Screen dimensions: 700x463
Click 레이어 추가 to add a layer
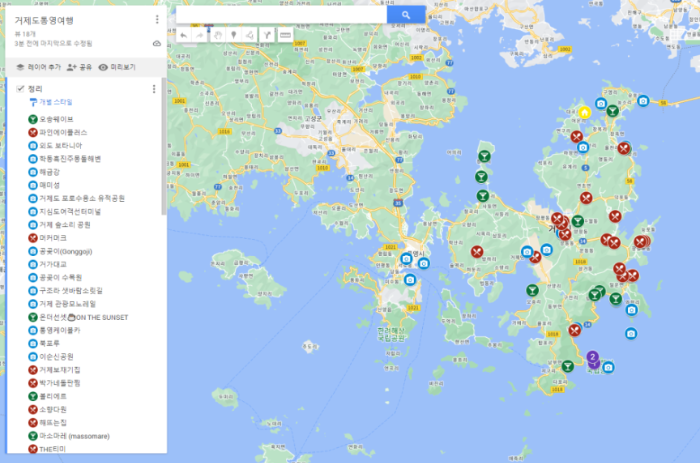click(x=38, y=67)
